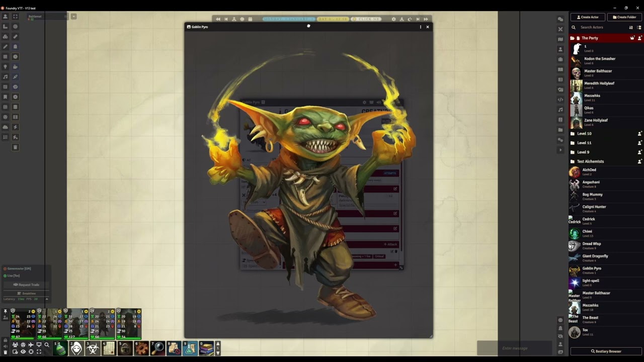Select the Token Controls tool

5,17
